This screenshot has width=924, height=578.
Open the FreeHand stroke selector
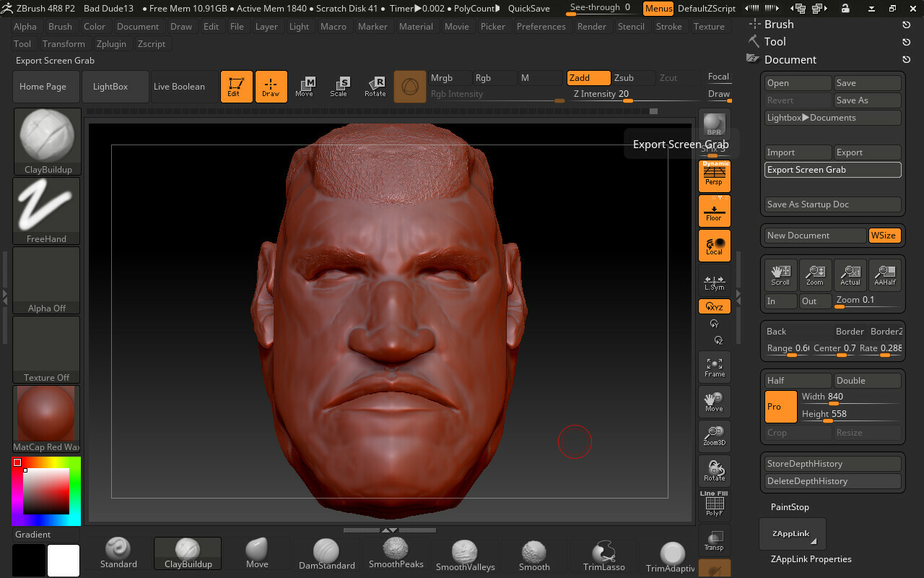(x=46, y=206)
